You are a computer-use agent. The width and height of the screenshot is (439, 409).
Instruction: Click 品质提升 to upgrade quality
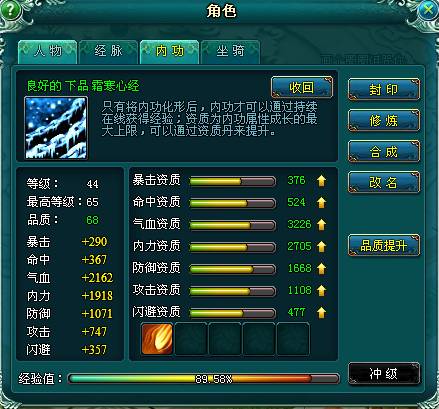(x=384, y=246)
